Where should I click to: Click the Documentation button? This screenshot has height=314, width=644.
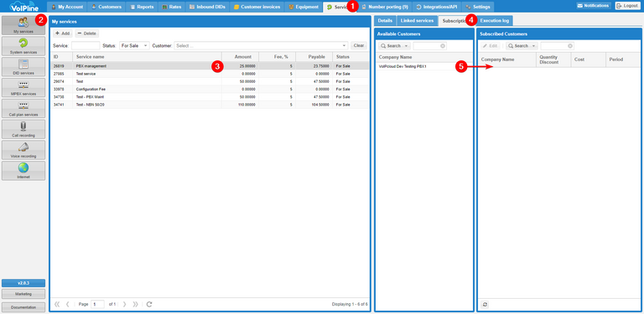pos(23,307)
